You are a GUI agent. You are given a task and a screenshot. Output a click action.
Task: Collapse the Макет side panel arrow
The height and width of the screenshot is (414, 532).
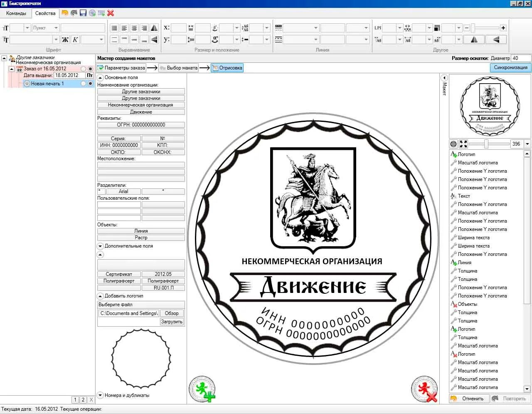coord(444,78)
